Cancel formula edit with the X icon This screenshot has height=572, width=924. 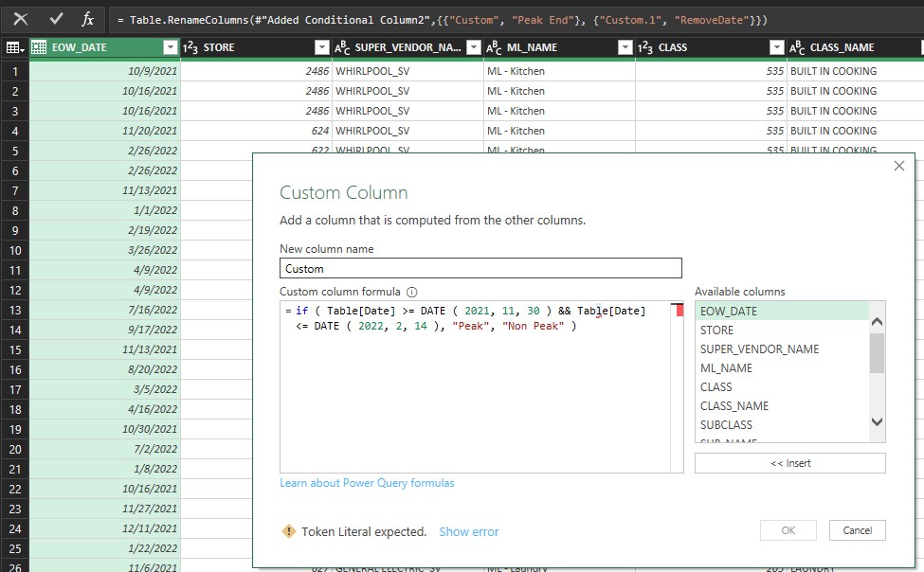pyautogui.click(x=21, y=20)
